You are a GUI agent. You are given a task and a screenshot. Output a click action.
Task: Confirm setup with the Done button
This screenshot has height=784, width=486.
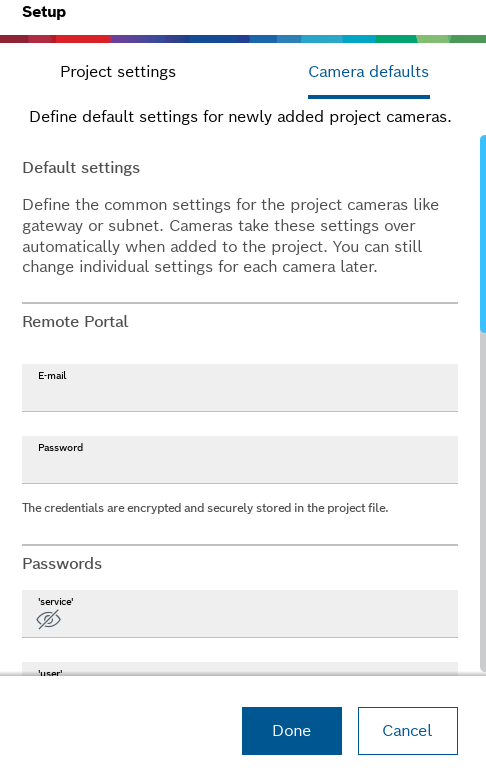point(292,731)
